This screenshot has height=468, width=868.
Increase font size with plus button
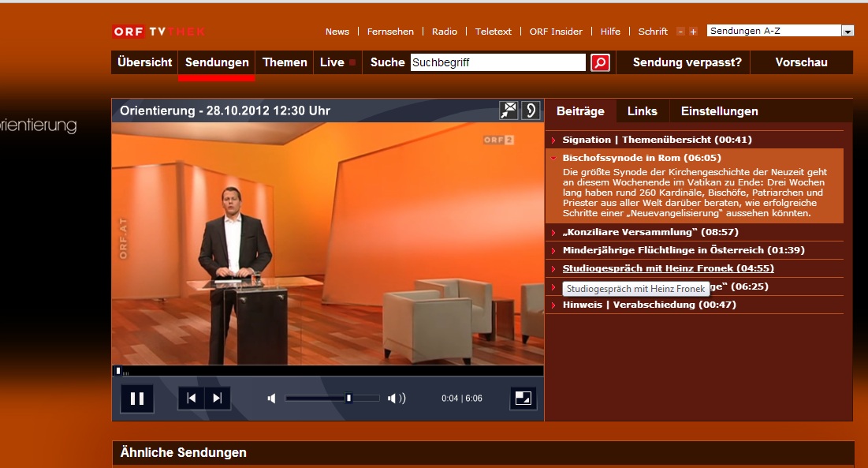click(x=693, y=32)
